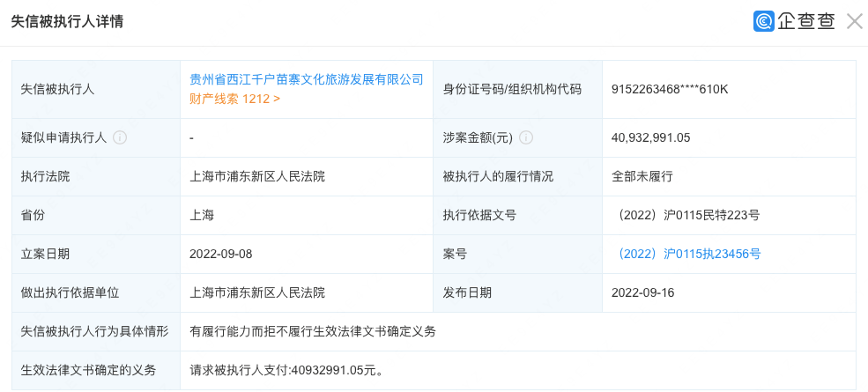Click the 有履行能力而拒不履行生效法律文书确定义务 text

(313, 331)
